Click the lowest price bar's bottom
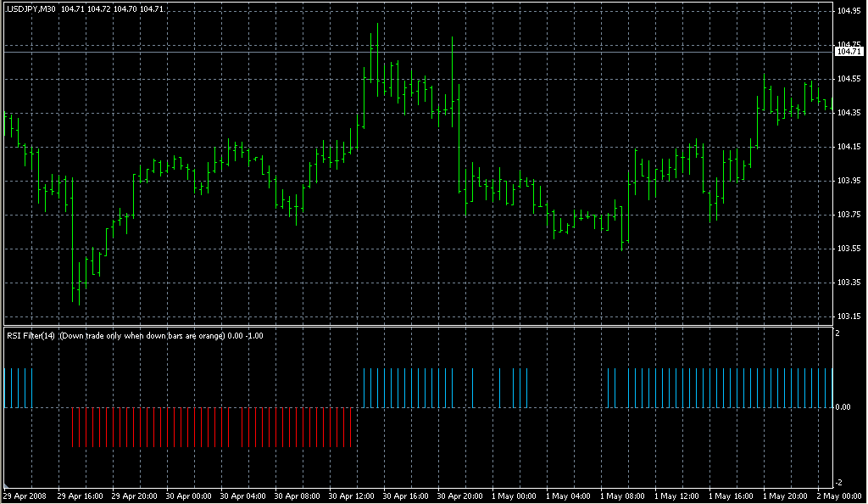Viewport: 868px width, 504px height. tap(79, 305)
